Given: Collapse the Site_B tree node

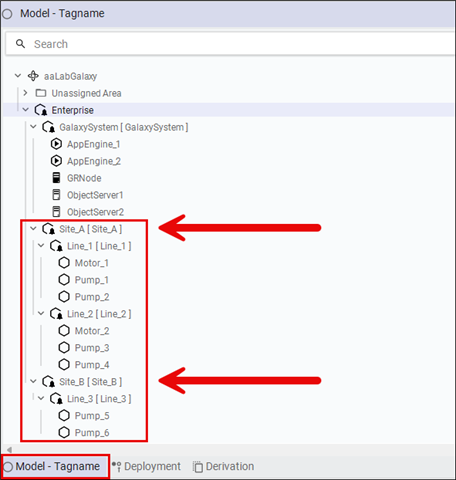Looking at the screenshot, I should click(33, 381).
